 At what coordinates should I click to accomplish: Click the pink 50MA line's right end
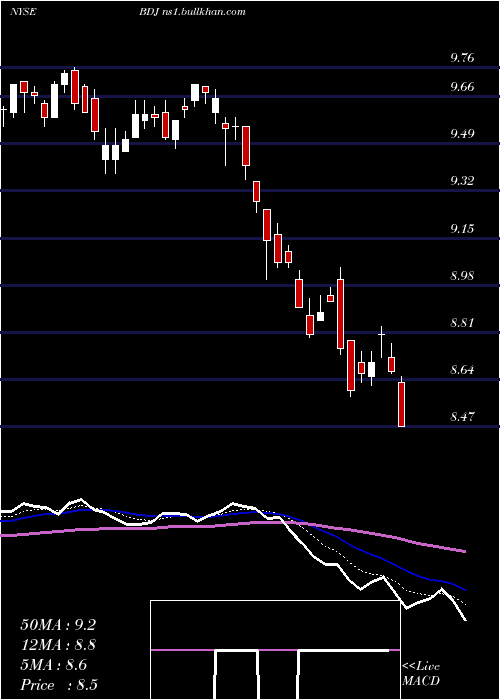pyautogui.click(x=464, y=551)
